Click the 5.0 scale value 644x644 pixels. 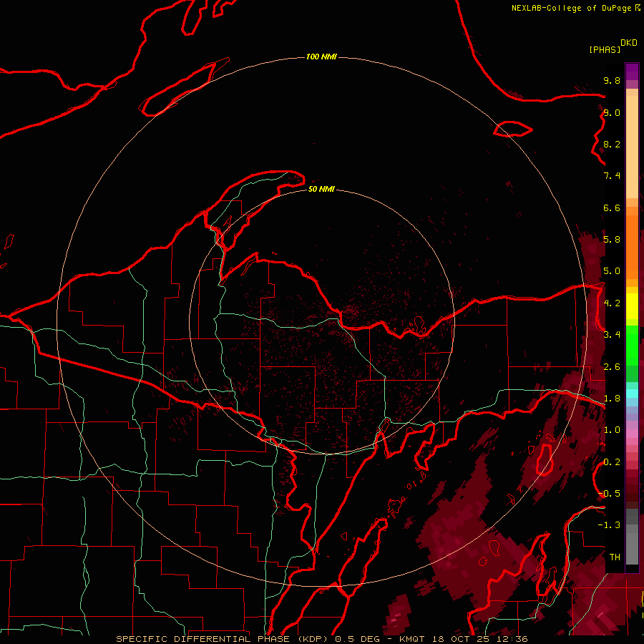[612, 271]
